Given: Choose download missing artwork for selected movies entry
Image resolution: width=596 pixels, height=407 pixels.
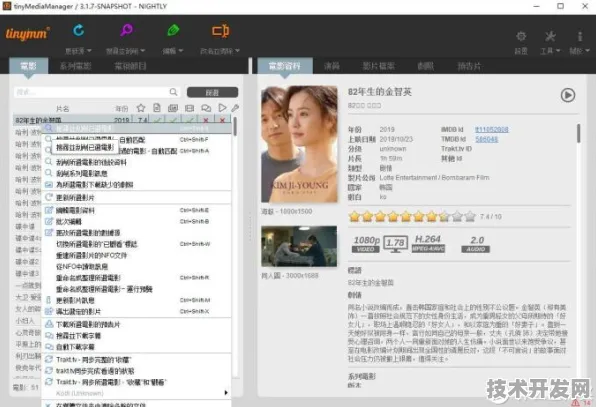Looking at the screenshot, I should 137,185.
